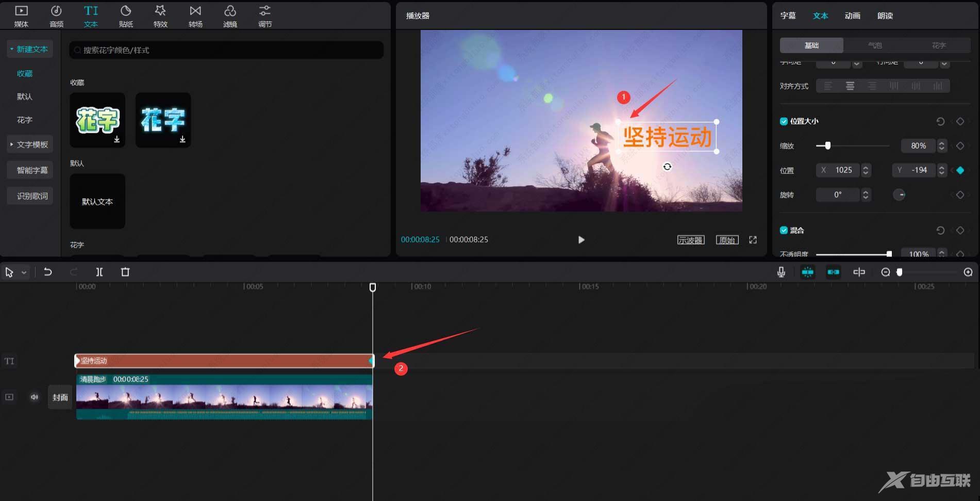
Task: Toggle the track linkage icon
Action: point(833,272)
